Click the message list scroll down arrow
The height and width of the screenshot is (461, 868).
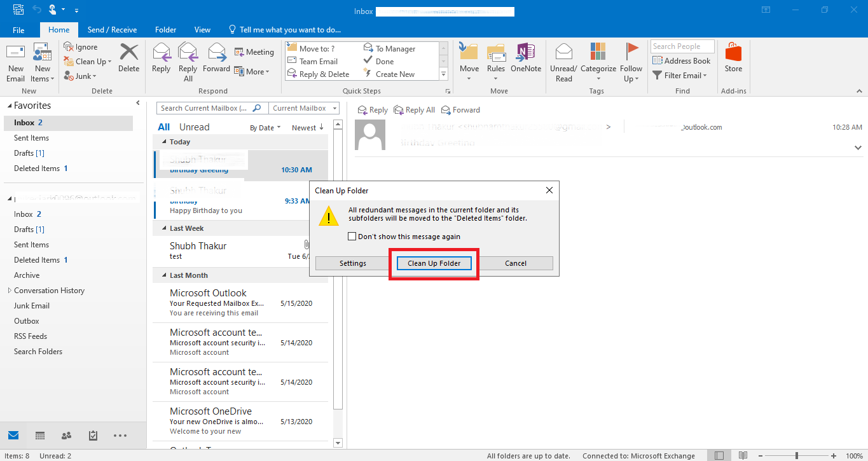pyautogui.click(x=338, y=443)
